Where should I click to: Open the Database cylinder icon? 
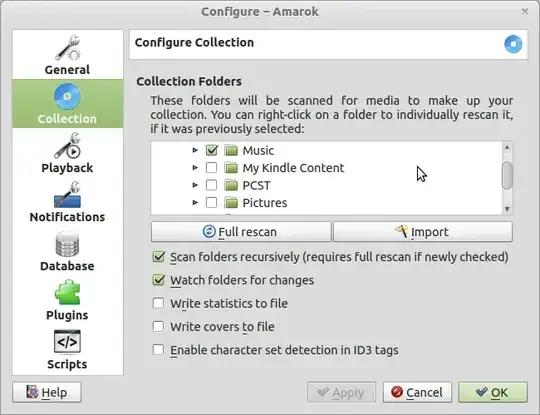pos(68,244)
